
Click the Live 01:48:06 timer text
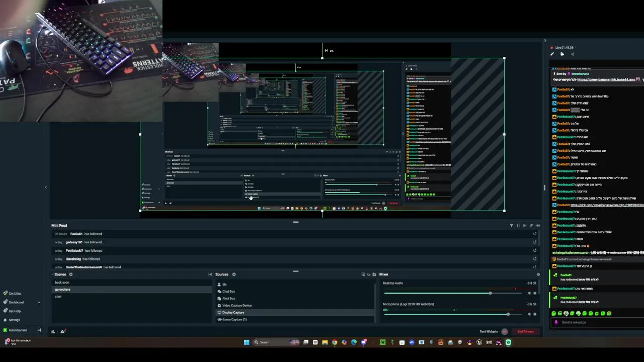(565, 48)
